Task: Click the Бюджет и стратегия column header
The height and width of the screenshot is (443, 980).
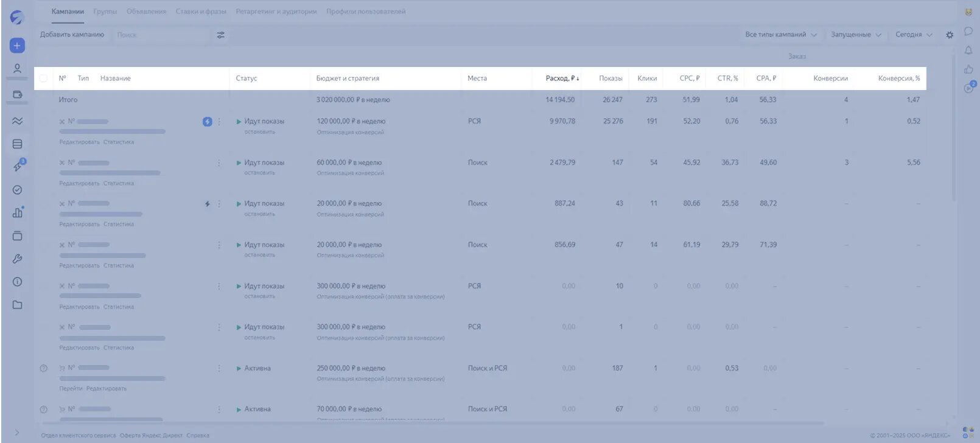Action: (348, 78)
